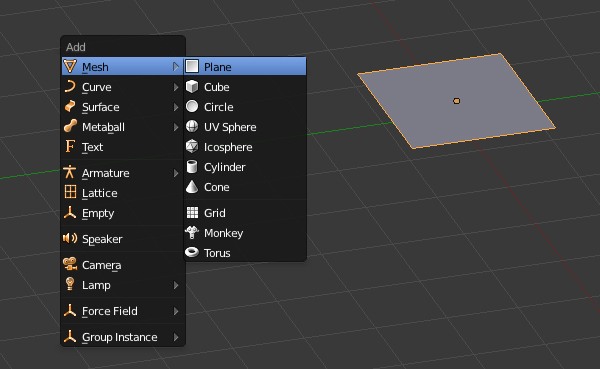This screenshot has height=369, width=600.
Task: Click the Curve icon in Add menu
Action: point(70,87)
